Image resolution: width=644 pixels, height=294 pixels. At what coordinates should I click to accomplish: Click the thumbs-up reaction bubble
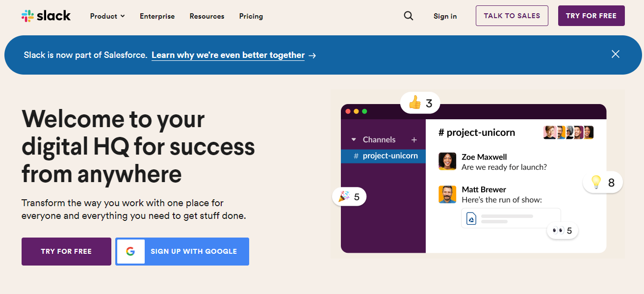click(420, 103)
